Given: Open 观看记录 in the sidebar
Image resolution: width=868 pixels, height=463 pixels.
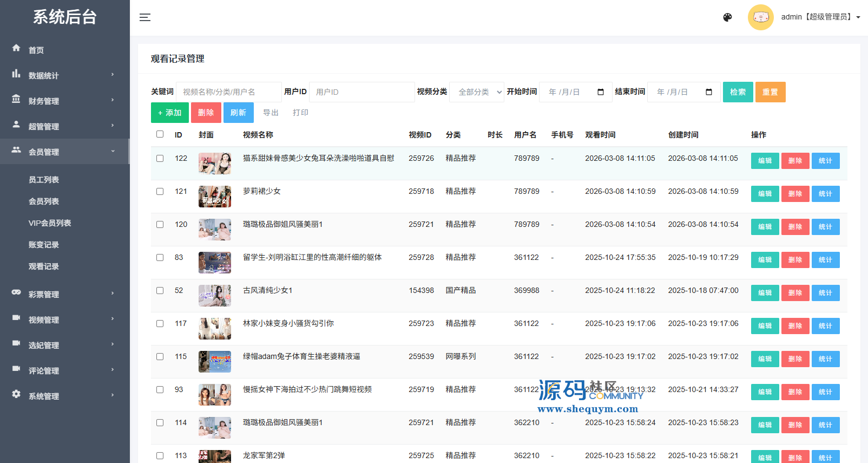Looking at the screenshot, I should click(x=44, y=266).
